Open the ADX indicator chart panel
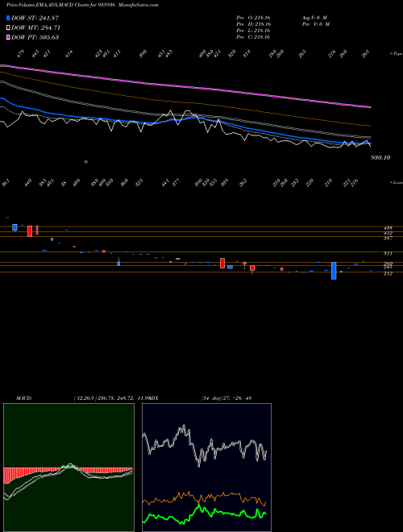403x532 pixels. point(206,468)
